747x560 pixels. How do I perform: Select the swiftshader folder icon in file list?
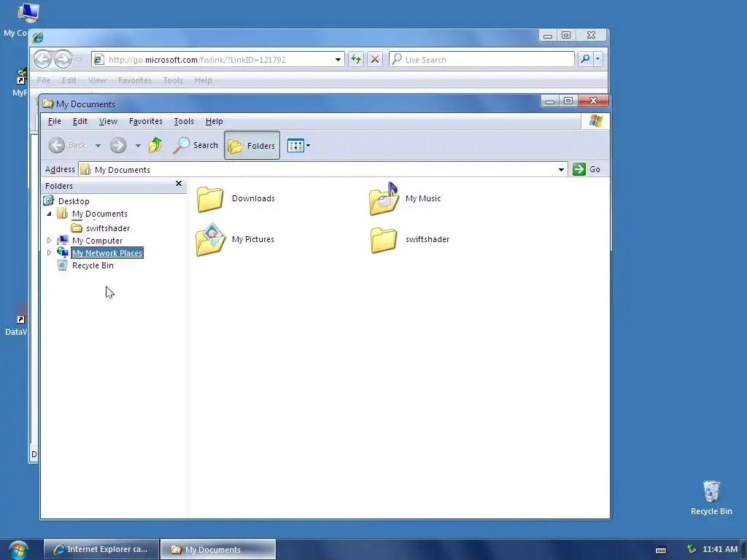point(384,239)
